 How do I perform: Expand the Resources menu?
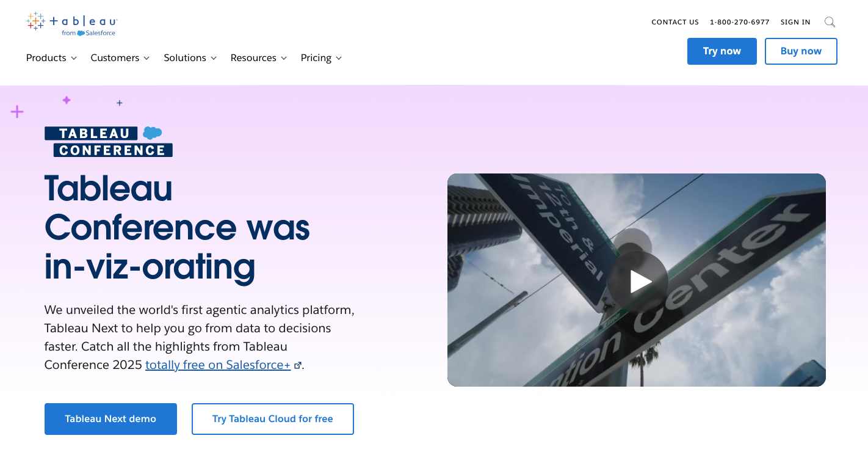click(259, 58)
